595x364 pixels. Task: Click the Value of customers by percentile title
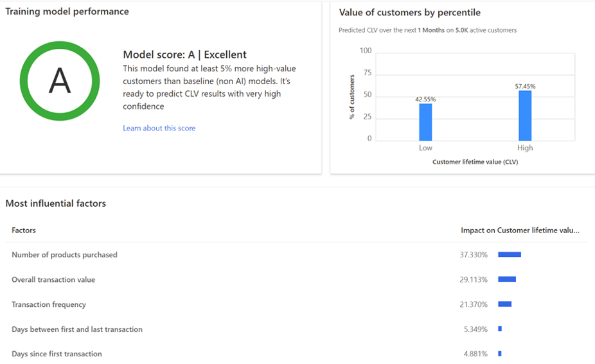(x=409, y=13)
